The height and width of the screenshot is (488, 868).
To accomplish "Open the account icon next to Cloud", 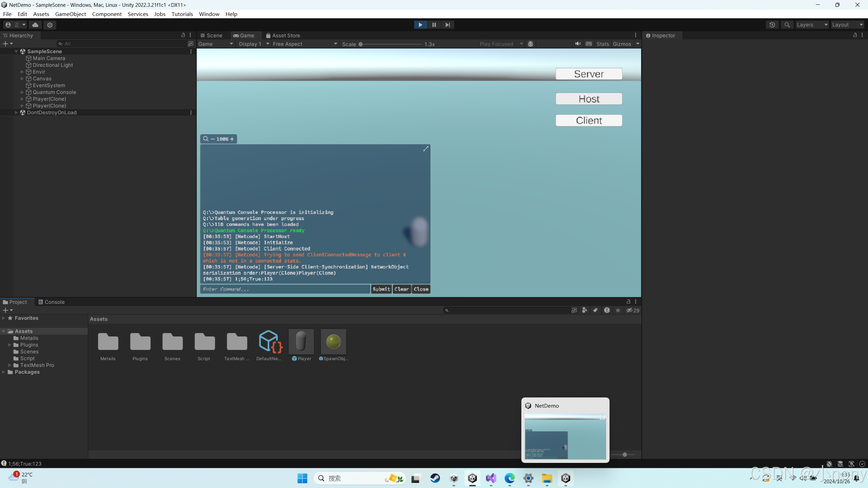I will click(x=8, y=25).
